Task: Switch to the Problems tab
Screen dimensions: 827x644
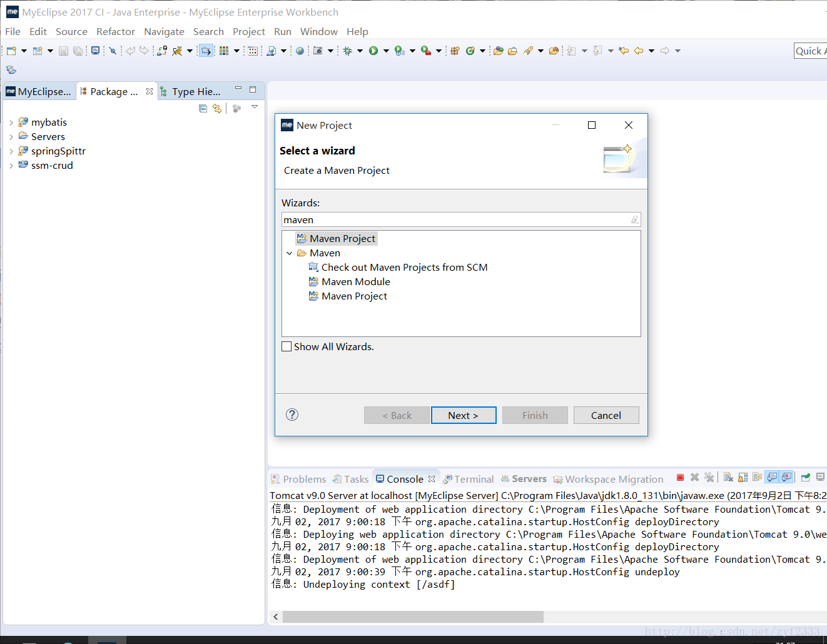Action: pos(298,479)
